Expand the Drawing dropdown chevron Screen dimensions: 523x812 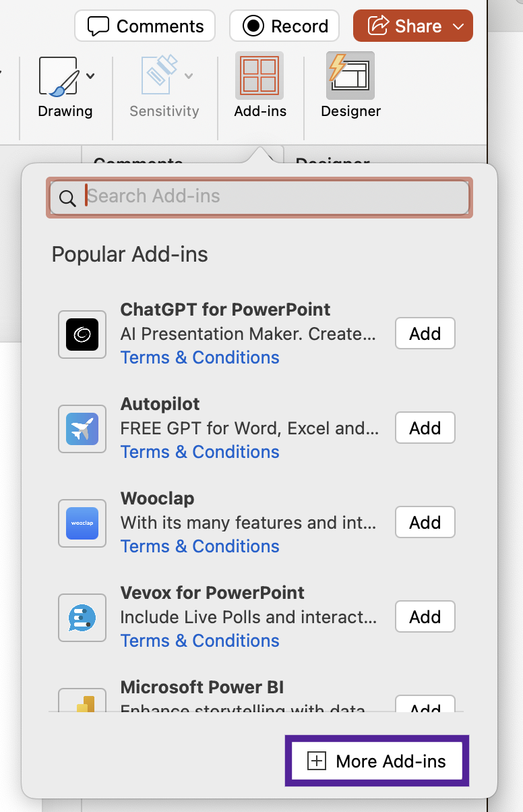click(x=90, y=76)
